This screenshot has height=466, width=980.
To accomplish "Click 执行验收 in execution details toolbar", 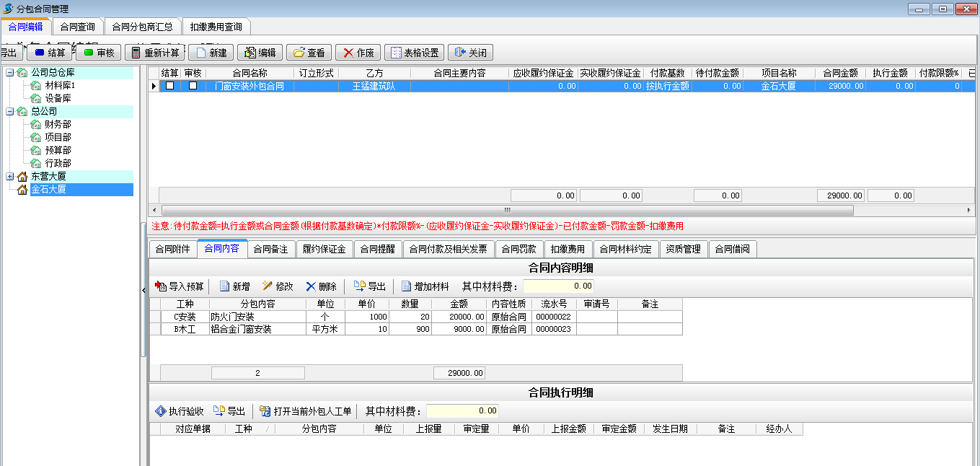I will point(180,411).
